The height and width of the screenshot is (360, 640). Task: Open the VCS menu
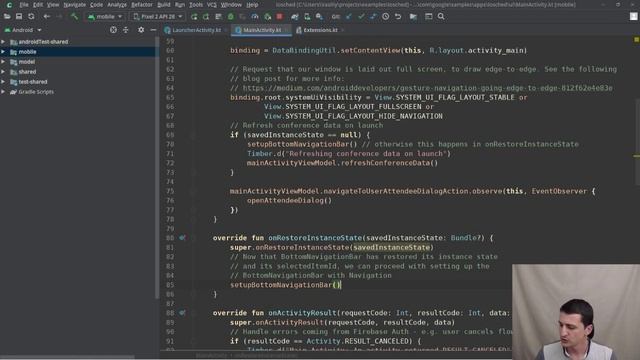[x=211, y=5]
